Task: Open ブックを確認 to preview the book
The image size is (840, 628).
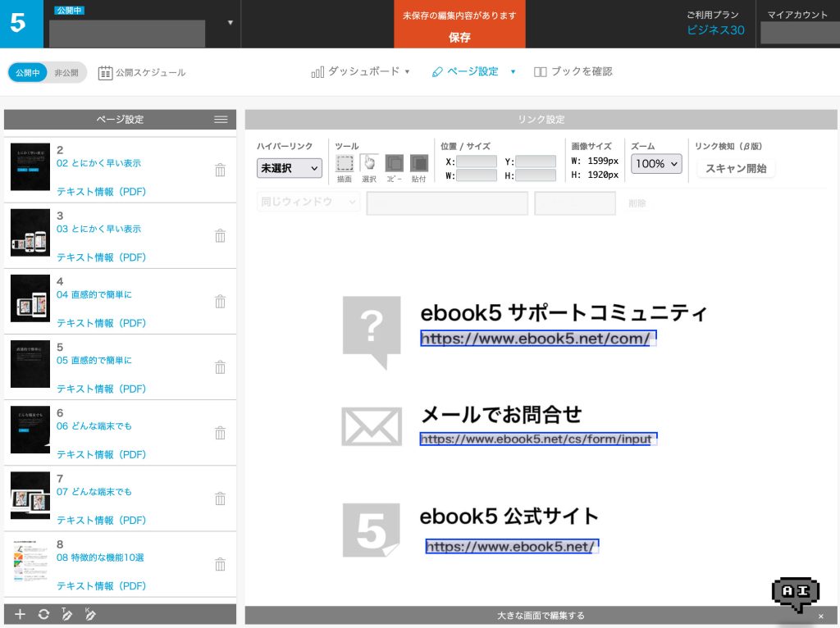Action: [573, 72]
